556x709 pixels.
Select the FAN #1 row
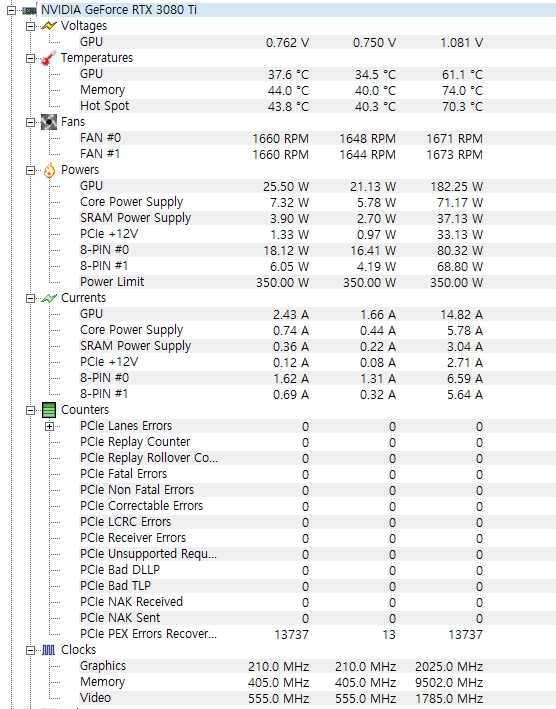click(317, 154)
